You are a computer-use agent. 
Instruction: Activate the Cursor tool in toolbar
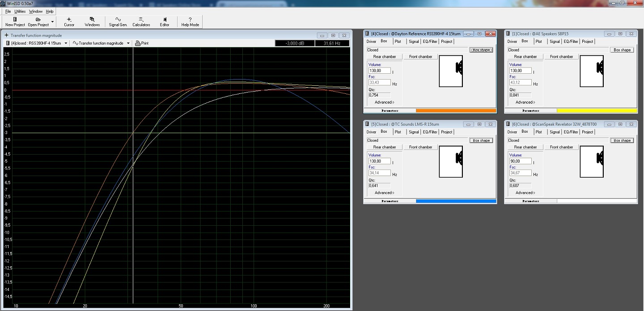click(x=69, y=22)
